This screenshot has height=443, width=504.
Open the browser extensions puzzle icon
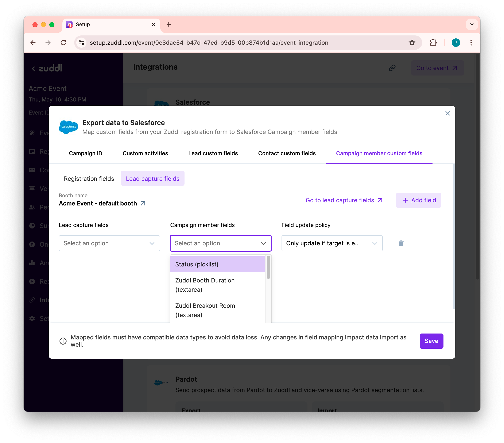point(433,43)
